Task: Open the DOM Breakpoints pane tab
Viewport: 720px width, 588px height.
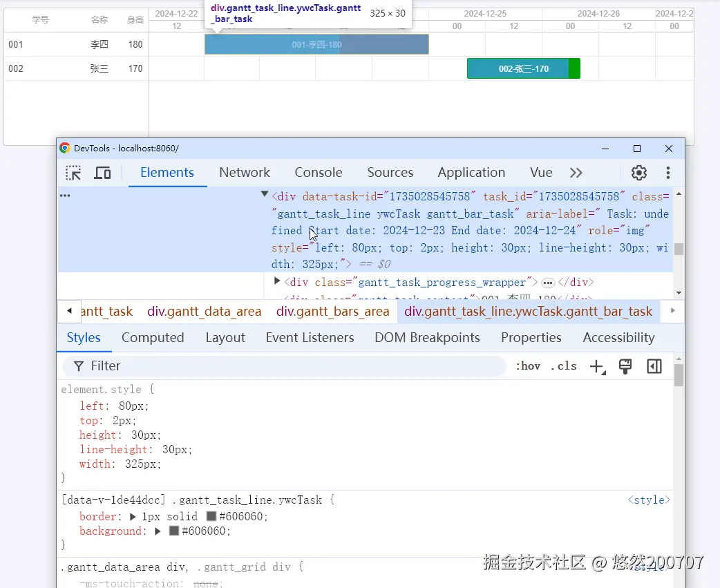Action: [427, 337]
